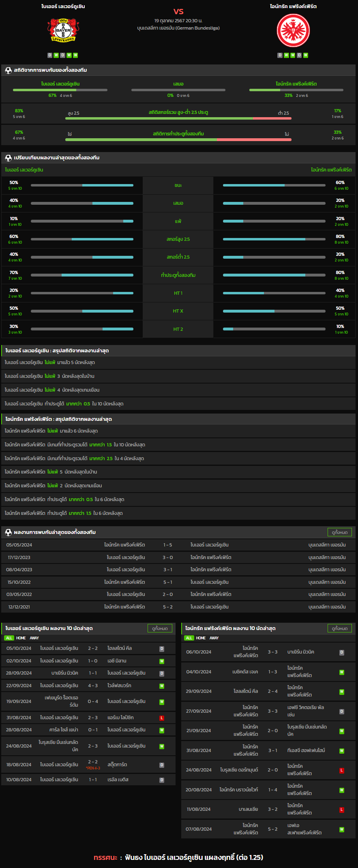This screenshot has width=358, height=868.
Task: Click the 27/09/2024 Frankfurt 3 - 3 score
Action: pos(273,711)
